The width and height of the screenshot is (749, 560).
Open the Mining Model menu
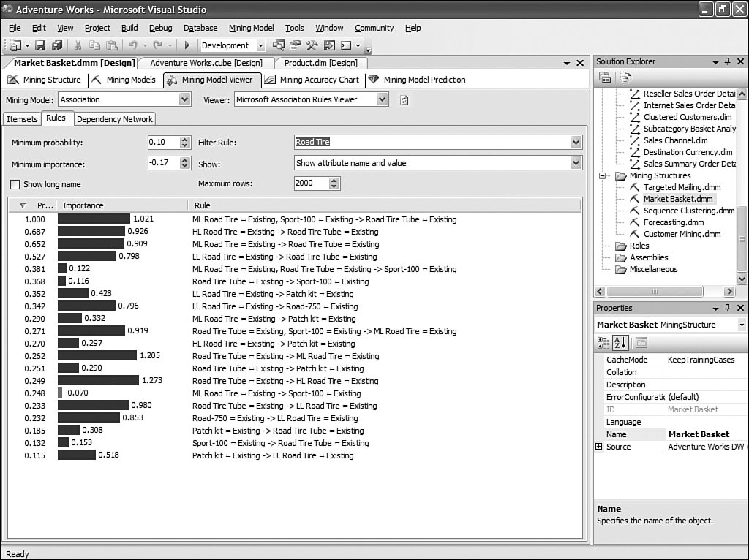click(x=251, y=28)
